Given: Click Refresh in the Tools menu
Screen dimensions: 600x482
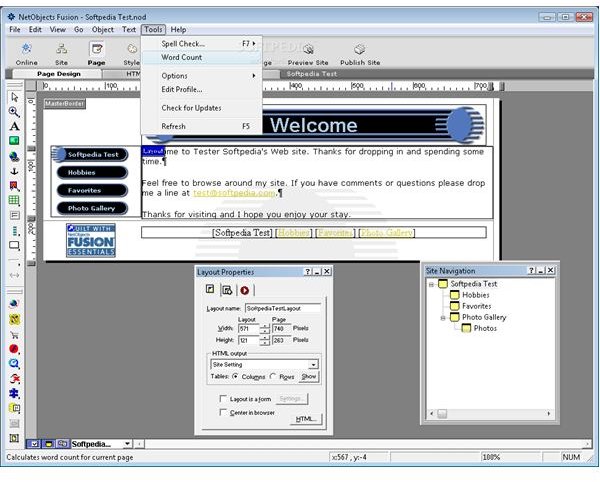Looking at the screenshot, I should click(202, 126).
